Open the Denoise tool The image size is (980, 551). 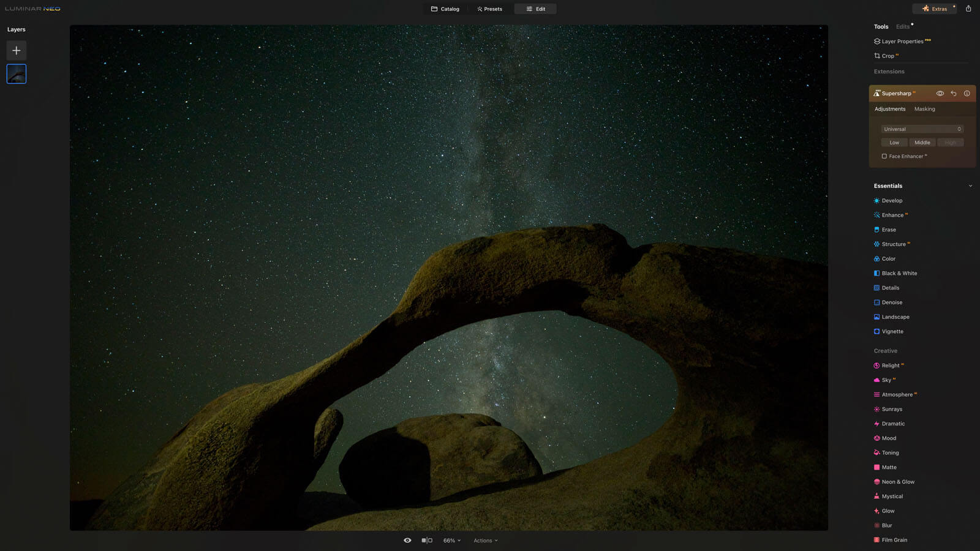pyautogui.click(x=891, y=302)
